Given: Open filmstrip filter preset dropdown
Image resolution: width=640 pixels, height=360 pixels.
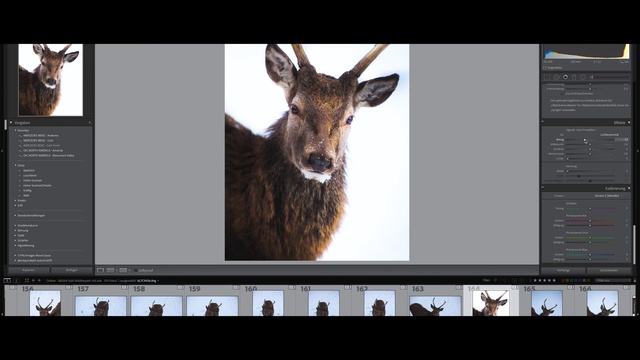Looking at the screenshot, I should pyautogui.click(x=613, y=280).
